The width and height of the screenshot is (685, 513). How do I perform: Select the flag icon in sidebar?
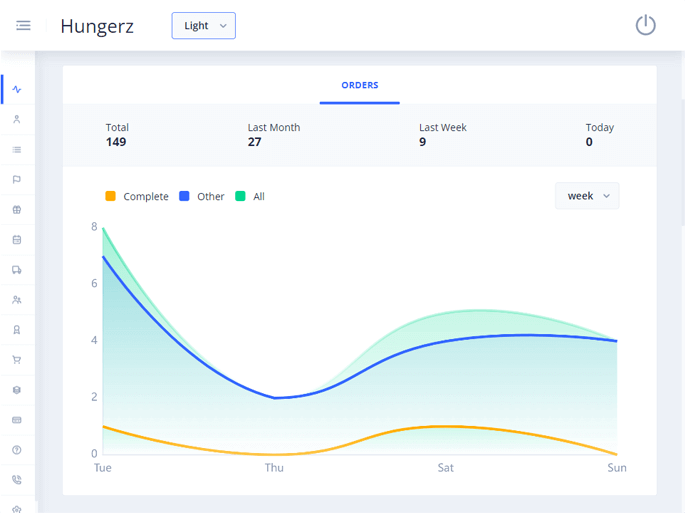(x=17, y=180)
